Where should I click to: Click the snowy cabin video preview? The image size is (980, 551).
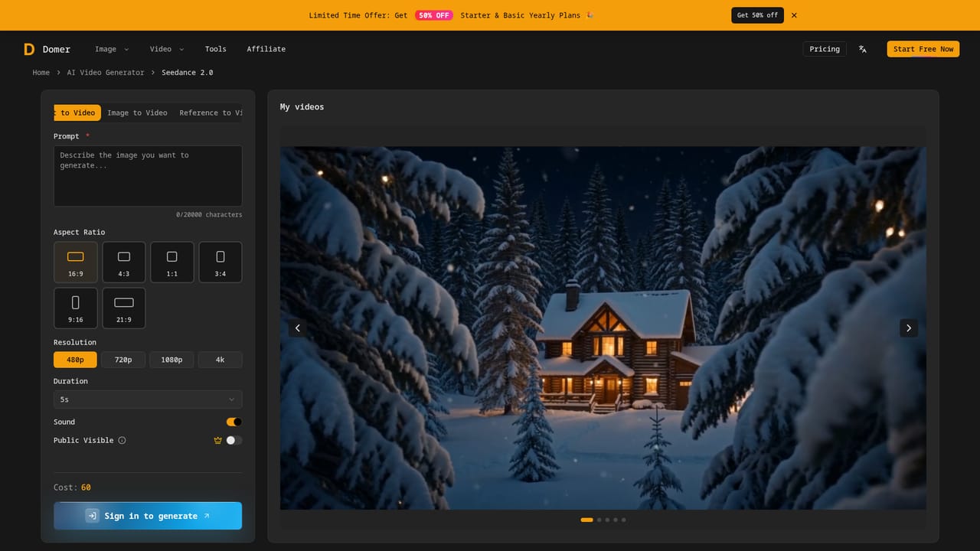click(603, 328)
